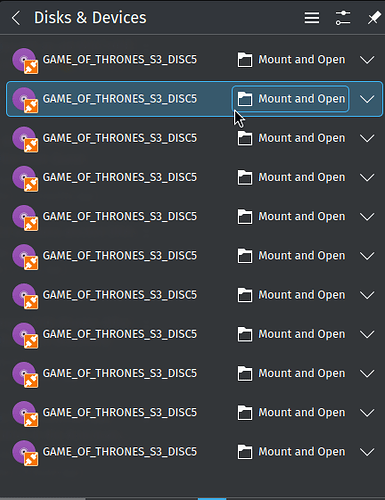Image resolution: width=385 pixels, height=500 pixels.
Task: Expand the last disc entry's chevron
Action: (x=367, y=452)
